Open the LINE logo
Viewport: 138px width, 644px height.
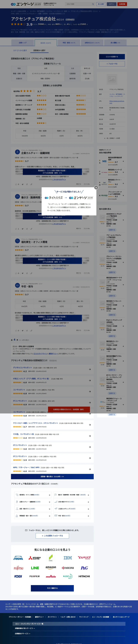tap(35, 568)
